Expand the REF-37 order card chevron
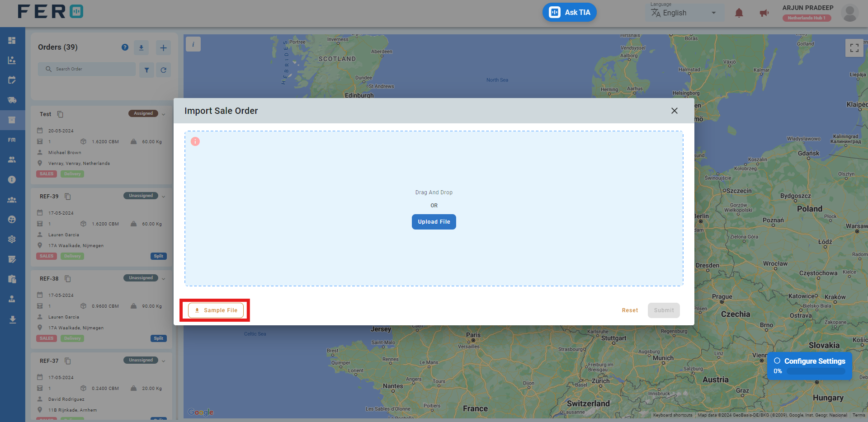Image resolution: width=868 pixels, height=422 pixels. tap(164, 361)
